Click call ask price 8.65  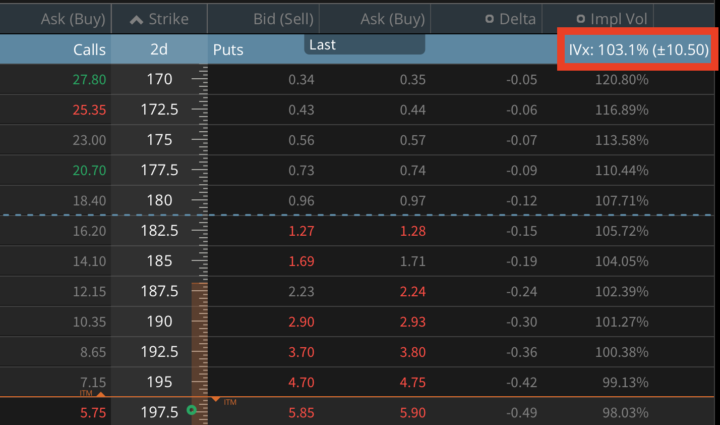93,352
